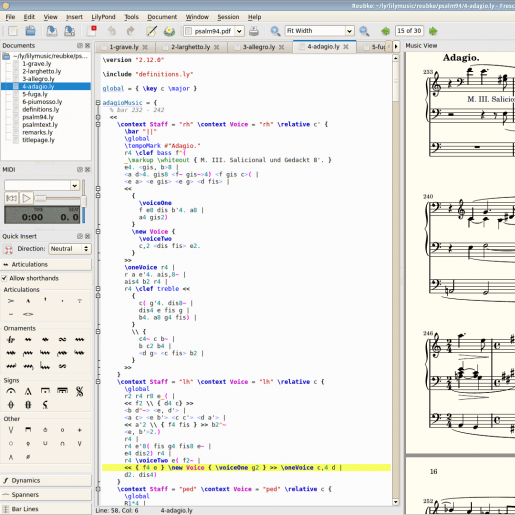Toggle the Allow shorthands checkbox
515x515 pixels.
click(4, 278)
